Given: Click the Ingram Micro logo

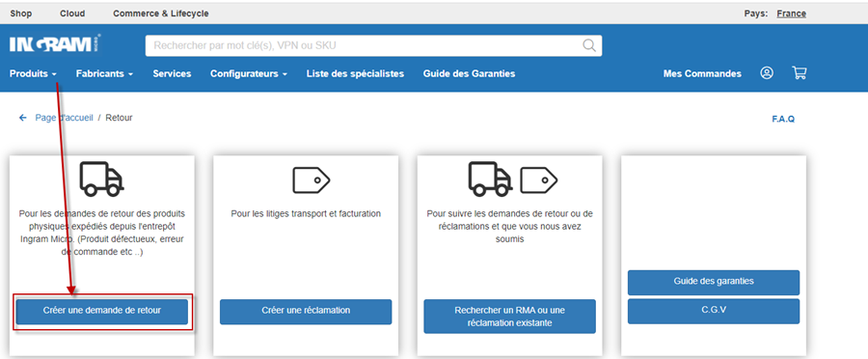Looking at the screenshot, I should click(55, 44).
